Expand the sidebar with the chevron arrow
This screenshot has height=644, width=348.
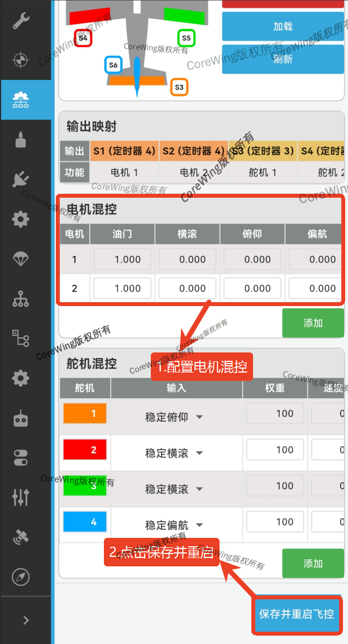point(26,620)
